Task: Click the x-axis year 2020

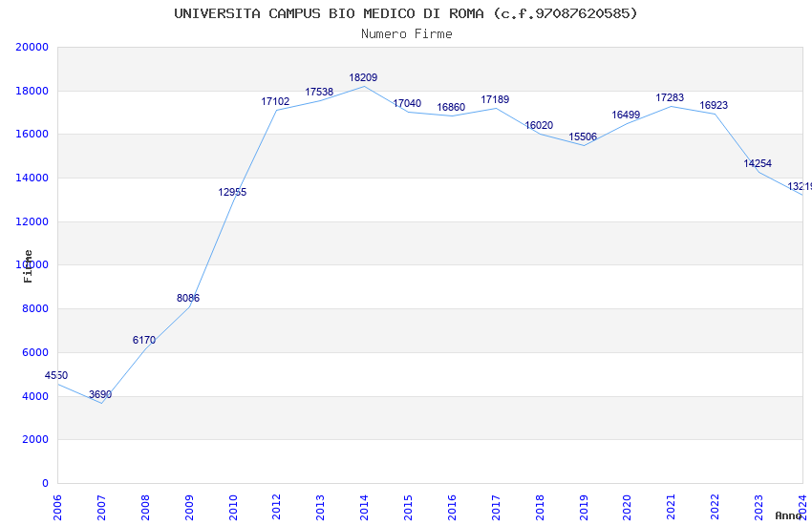Action: [627, 508]
